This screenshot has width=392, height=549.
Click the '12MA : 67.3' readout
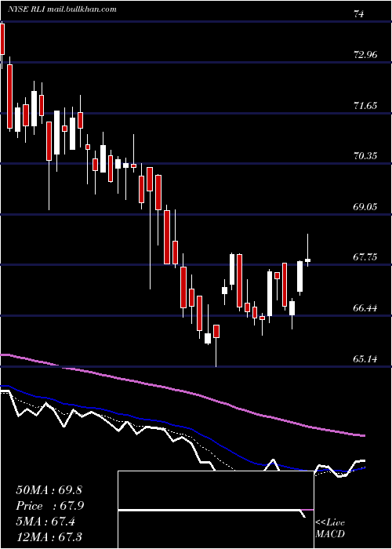49,537
